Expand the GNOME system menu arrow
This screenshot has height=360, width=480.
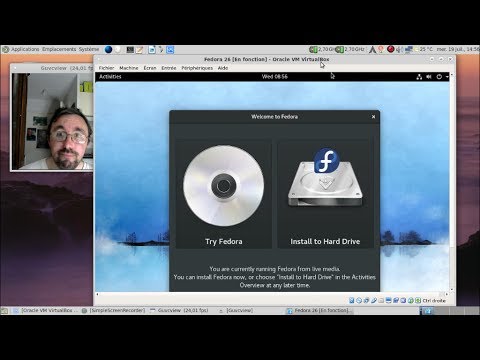point(447,77)
